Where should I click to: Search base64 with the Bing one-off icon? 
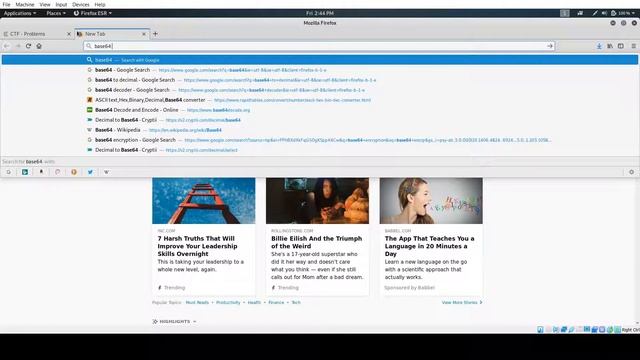pyautogui.click(x=25, y=172)
